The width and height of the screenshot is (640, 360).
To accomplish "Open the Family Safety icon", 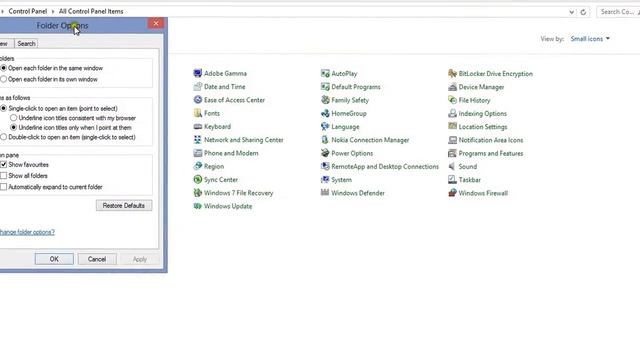I will (325, 100).
